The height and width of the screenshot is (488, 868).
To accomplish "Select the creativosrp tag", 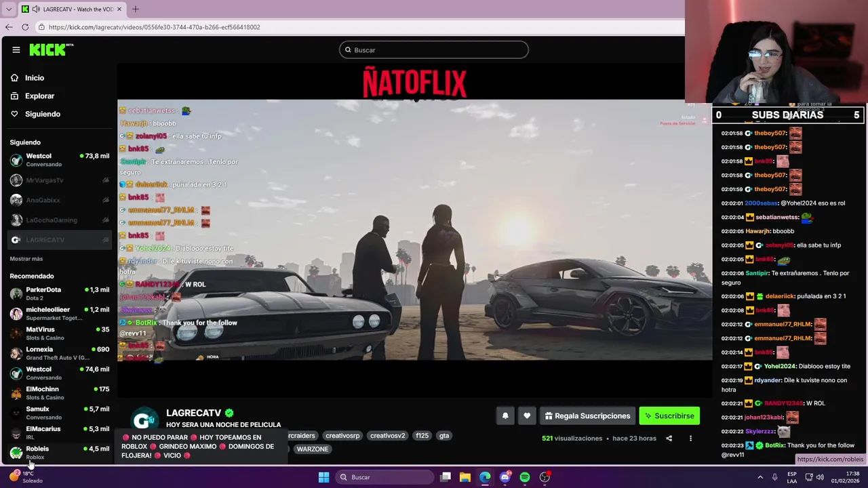I will point(342,436).
